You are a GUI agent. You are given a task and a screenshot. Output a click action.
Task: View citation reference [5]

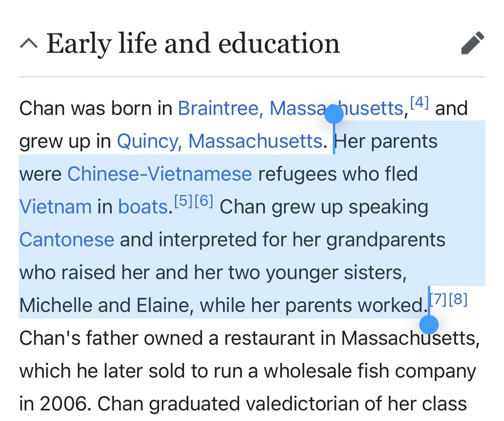pos(184,201)
